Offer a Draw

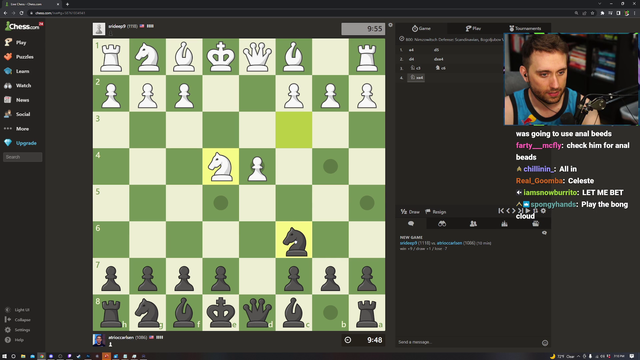click(x=410, y=211)
